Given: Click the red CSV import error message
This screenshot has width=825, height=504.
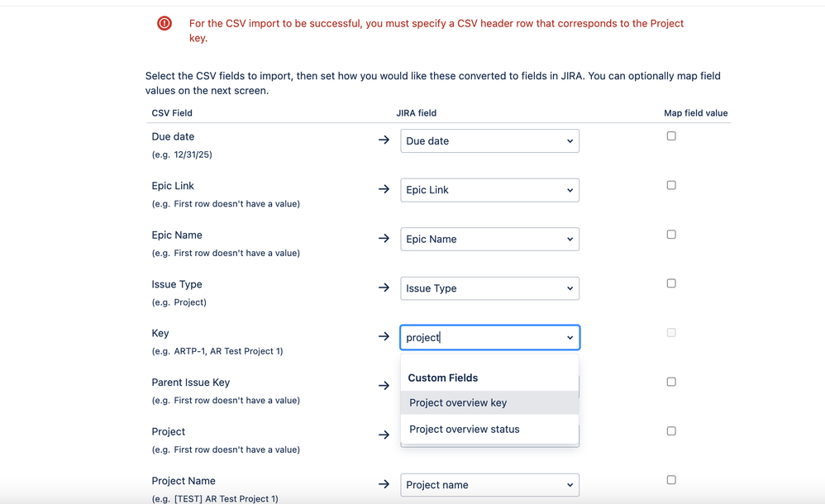Looking at the screenshot, I should point(436,31).
